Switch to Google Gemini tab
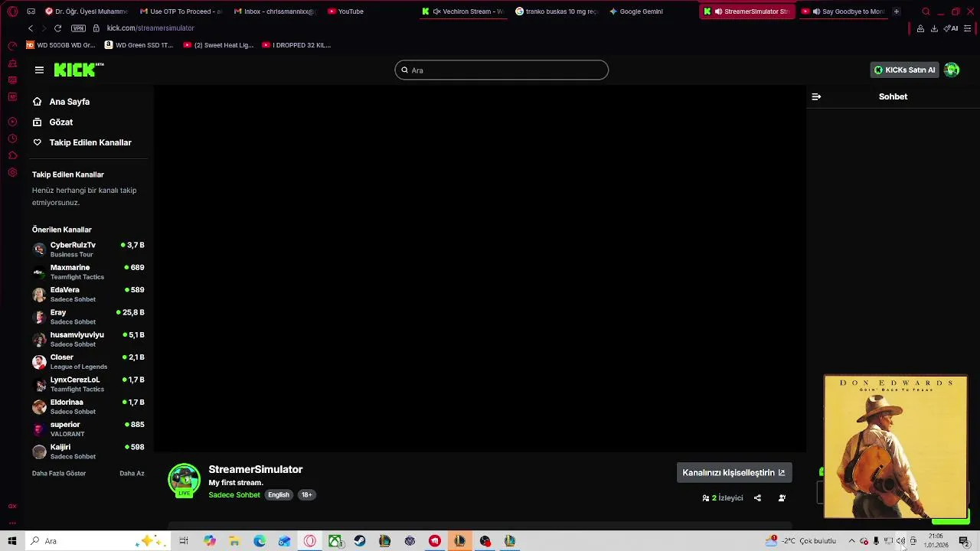This screenshot has width=980, height=551. (636, 11)
